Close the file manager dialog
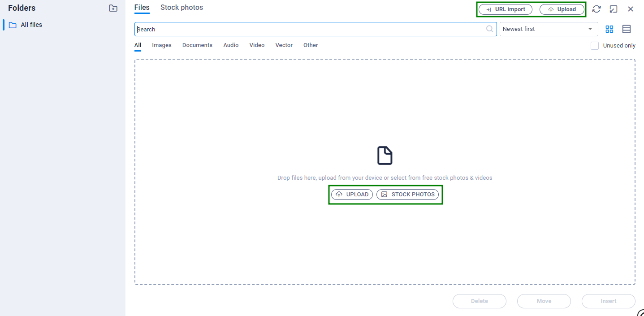Viewport: 644px width, 316px height. [631, 9]
